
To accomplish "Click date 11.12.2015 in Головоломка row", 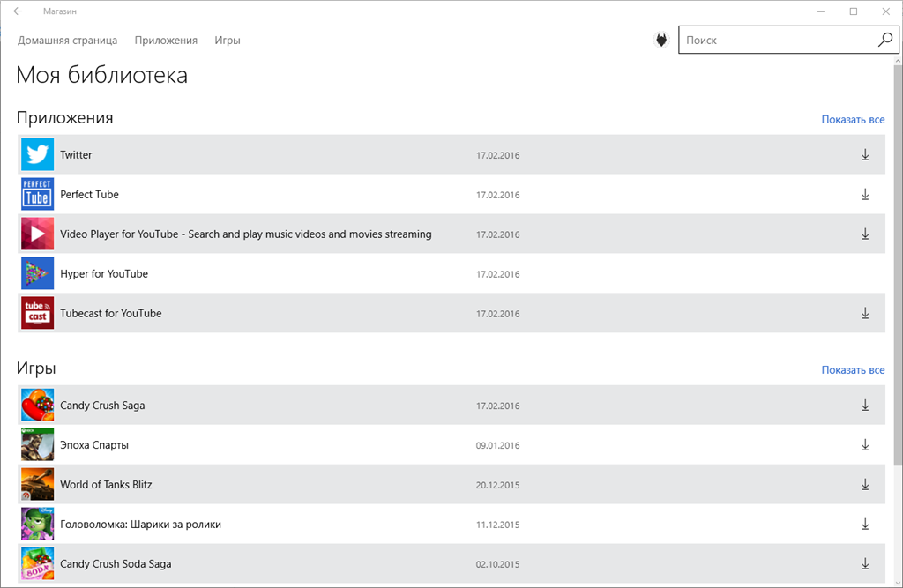I will [497, 525].
